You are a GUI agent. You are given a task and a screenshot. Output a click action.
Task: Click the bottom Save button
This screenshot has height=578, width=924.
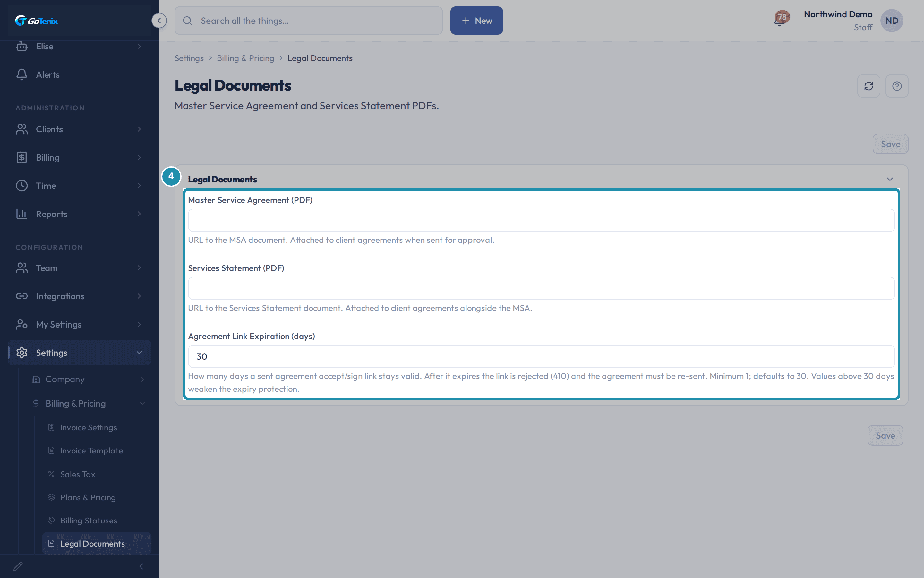[x=886, y=435]
